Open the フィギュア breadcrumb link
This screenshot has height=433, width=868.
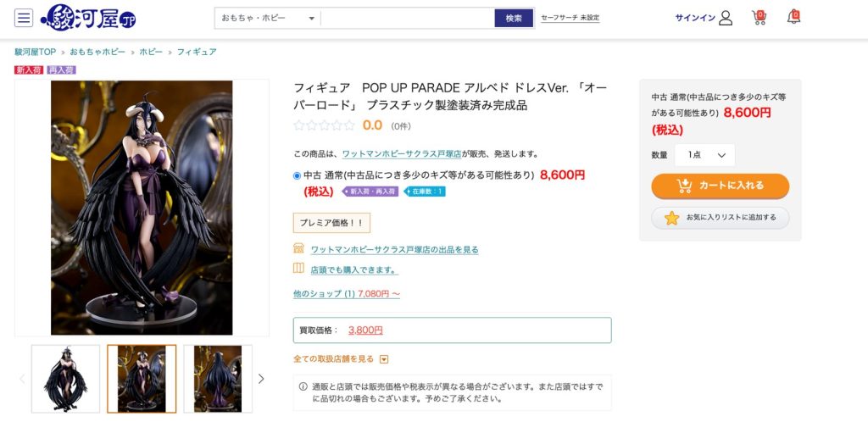coord(197,53)
